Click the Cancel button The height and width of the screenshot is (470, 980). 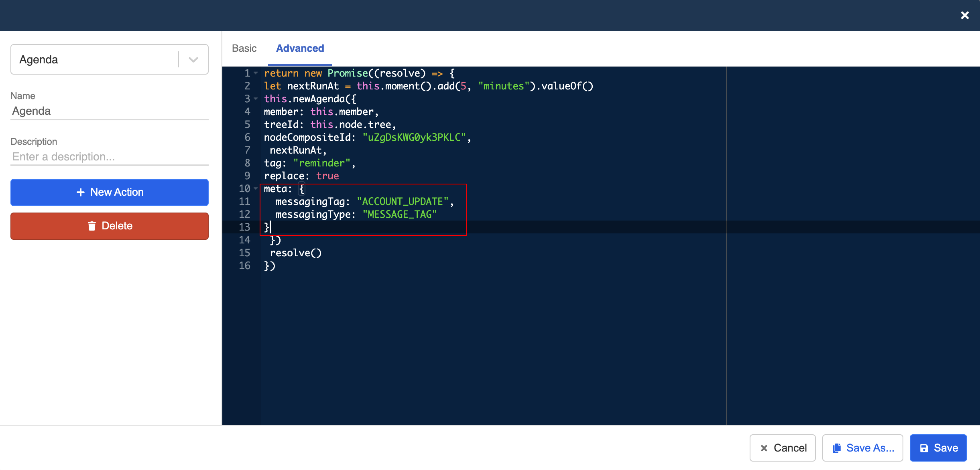pyautogui.click(x=782, y=448)
